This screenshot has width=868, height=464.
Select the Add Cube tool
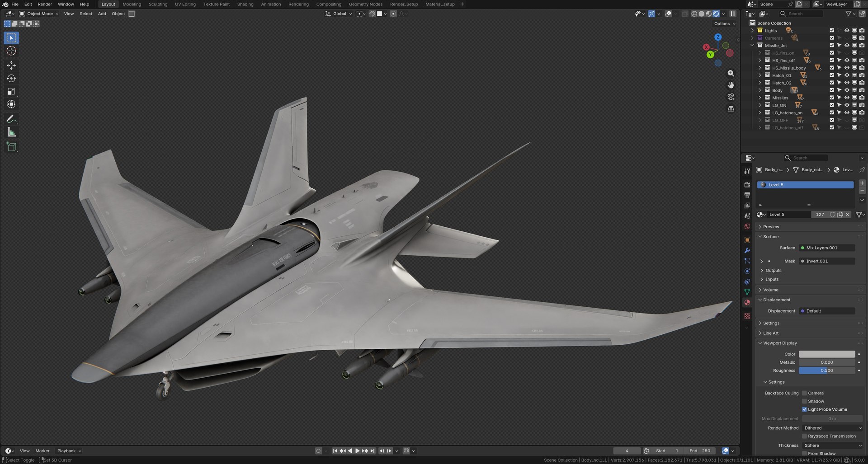pyautogui.click(x=11, y=147)
